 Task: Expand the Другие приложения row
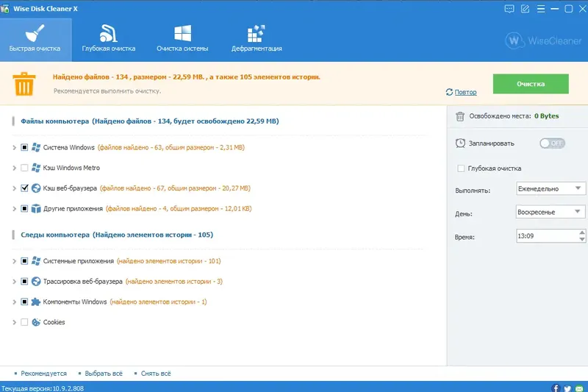pyautogui.click(x=14, y=208)
